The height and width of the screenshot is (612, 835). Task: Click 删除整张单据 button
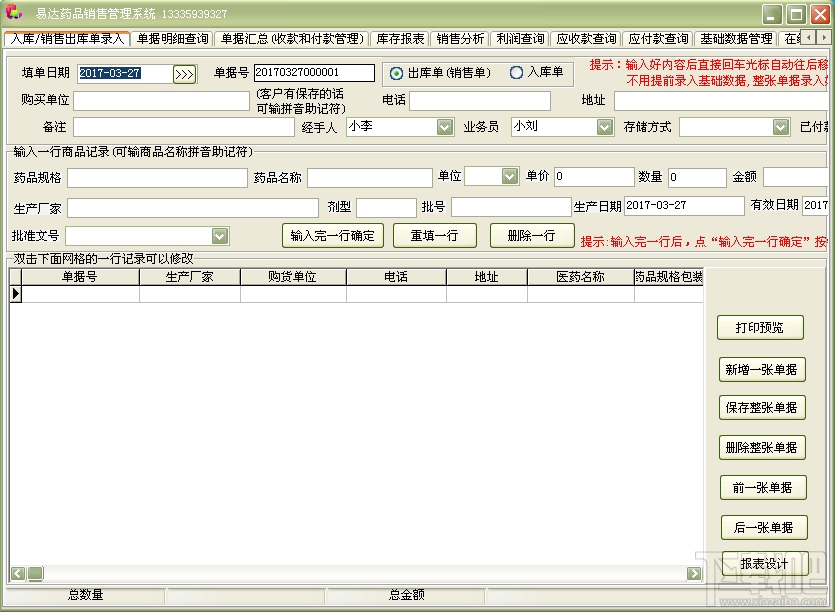click(x=762, y=447)
